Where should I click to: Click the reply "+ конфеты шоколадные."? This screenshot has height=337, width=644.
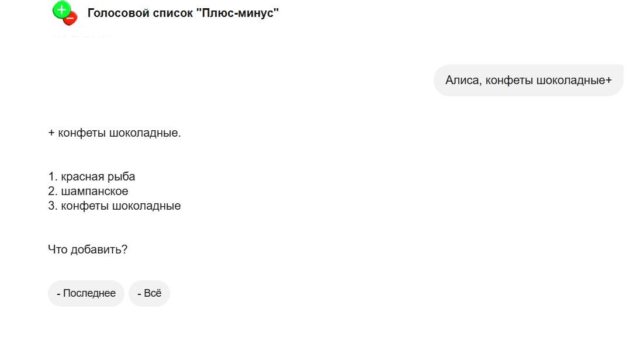[115, 133]
